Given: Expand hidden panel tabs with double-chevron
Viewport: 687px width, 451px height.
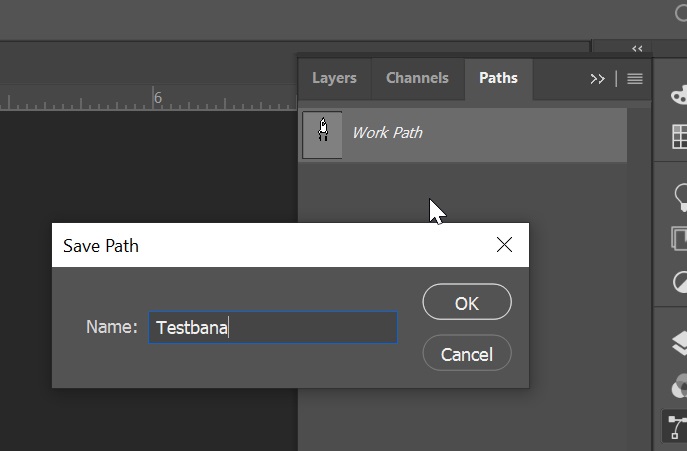Looking at the screenshot, I should [598, 79].
